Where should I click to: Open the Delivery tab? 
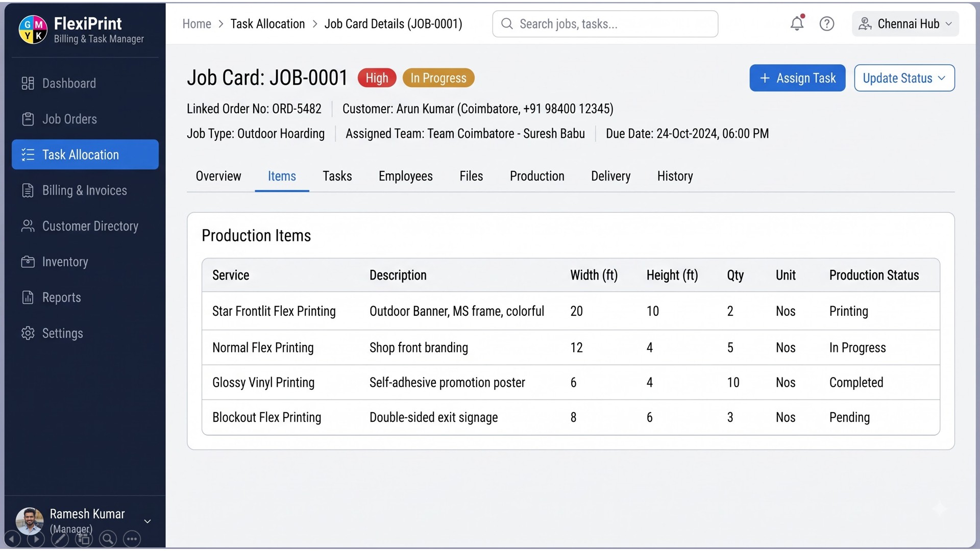click(610, 176)
